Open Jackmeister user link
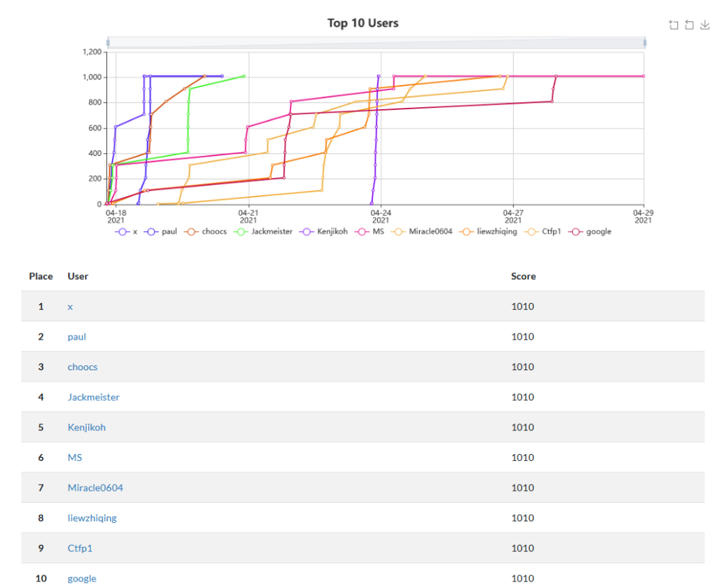 tap(94, 397)
